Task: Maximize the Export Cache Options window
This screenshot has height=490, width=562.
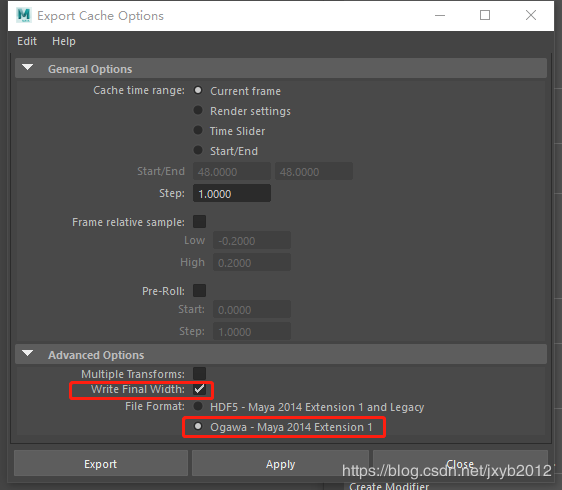Action: click(x=485, y=15)
